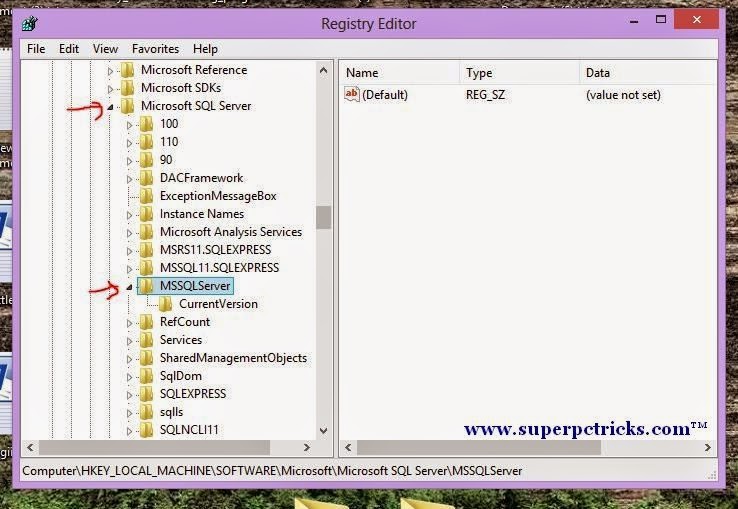Click tree pane scroll up arrow

click(323, 71)
